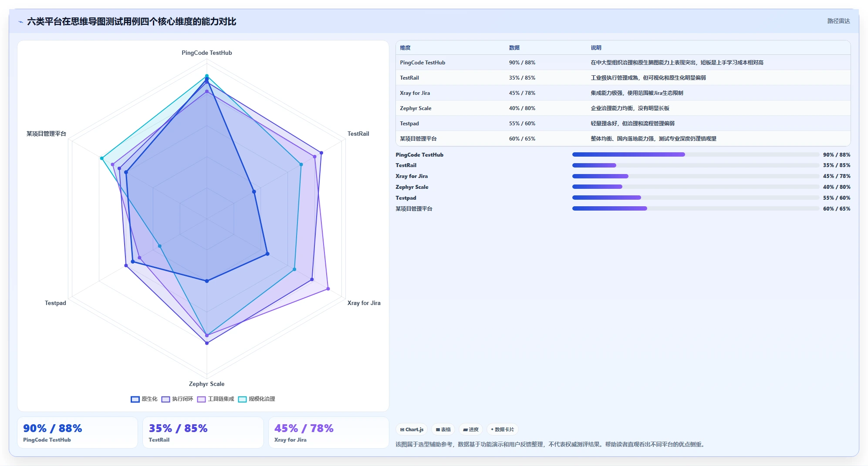The image size is (868, 466).
Task: Click the TestRail radar axis label
Action: (358, 134)
